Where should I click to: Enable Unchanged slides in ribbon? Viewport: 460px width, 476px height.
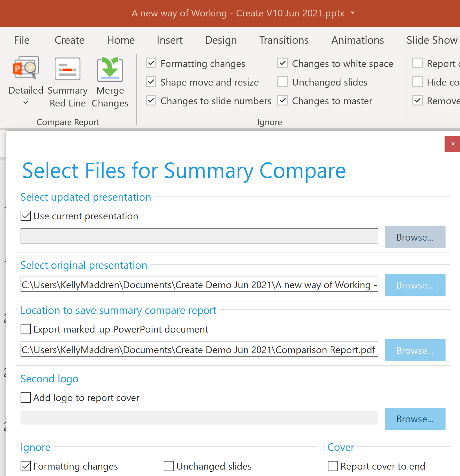[283, 82]
